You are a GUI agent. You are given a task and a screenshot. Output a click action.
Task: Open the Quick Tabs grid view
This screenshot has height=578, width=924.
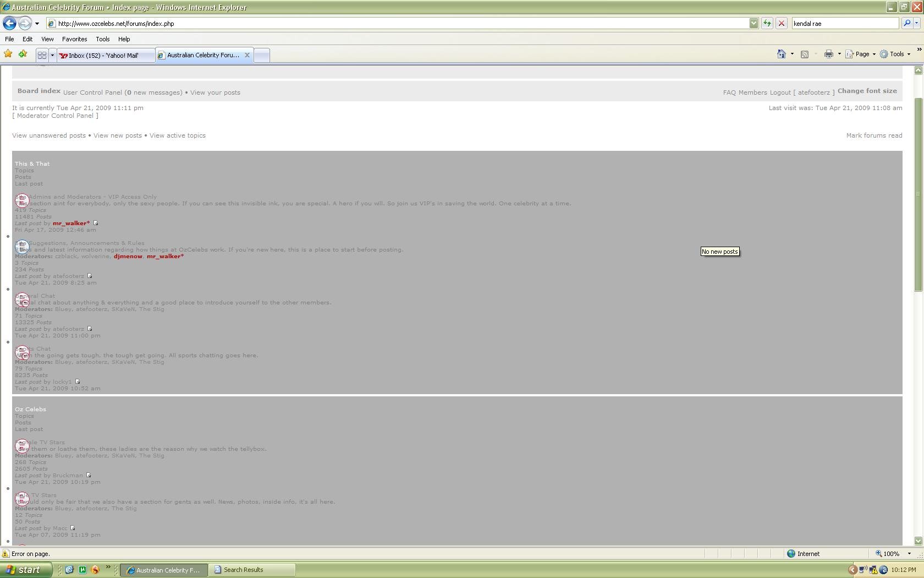pos(42,55)
